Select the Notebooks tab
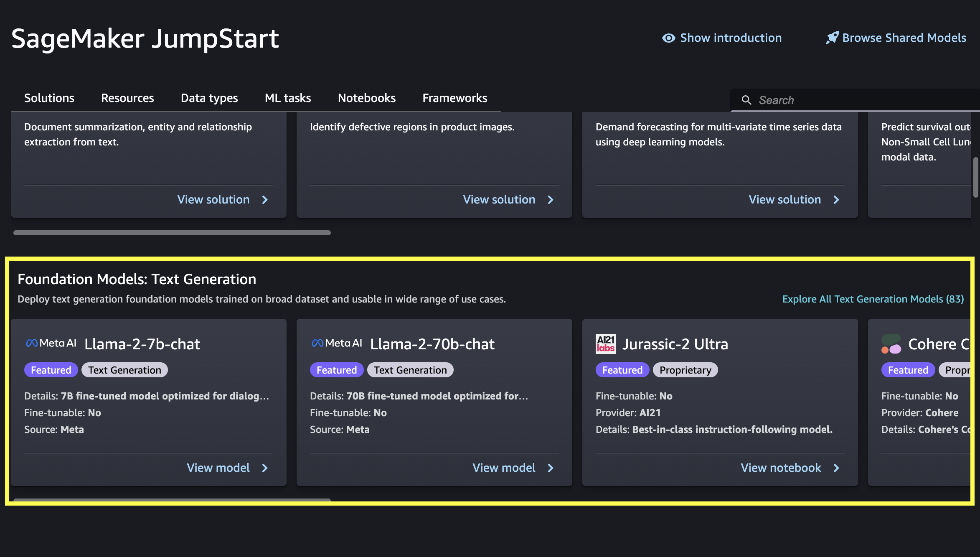 366,98
